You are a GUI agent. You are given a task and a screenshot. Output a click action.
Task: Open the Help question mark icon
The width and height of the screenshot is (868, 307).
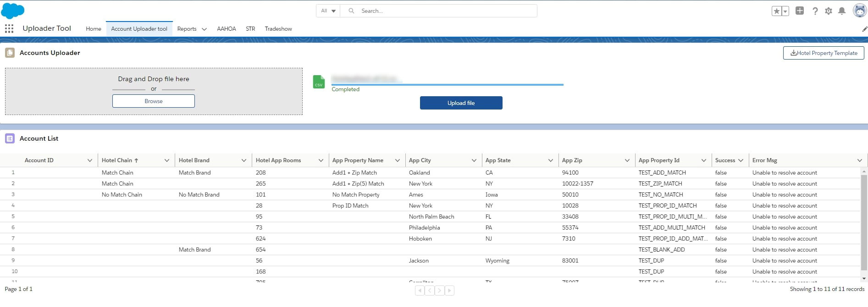point(815,11)
